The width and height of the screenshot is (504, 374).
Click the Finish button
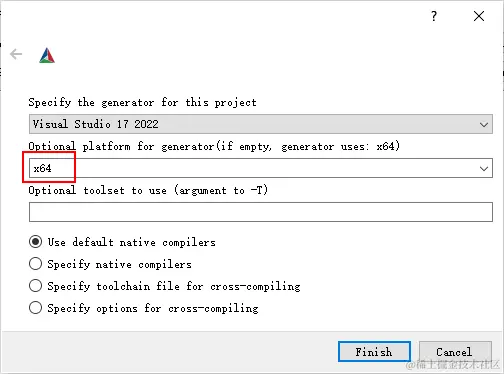pos(374,352)
